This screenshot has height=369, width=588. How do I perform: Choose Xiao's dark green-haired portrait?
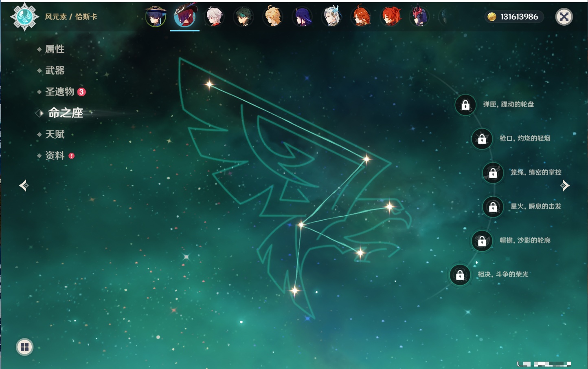pos(244,17)
